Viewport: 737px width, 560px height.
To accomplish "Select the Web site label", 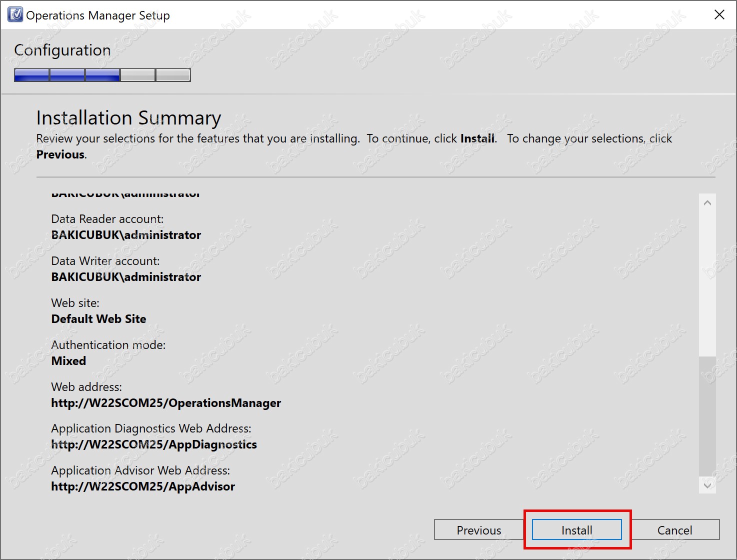I will [75, 303].
